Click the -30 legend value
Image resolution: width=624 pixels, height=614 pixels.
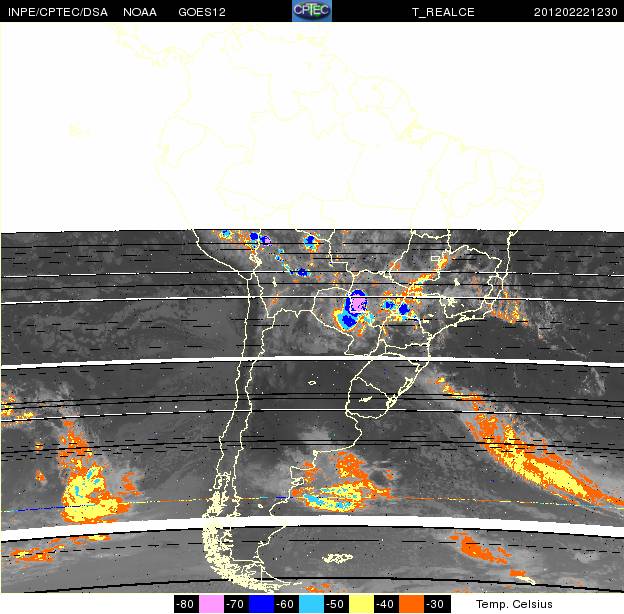[435, 604]
